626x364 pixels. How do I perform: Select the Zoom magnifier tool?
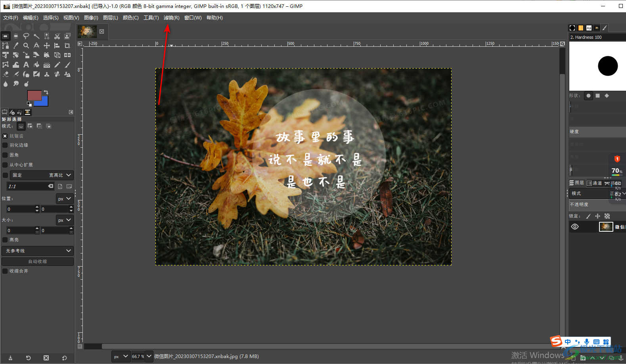tap(26, 46)
